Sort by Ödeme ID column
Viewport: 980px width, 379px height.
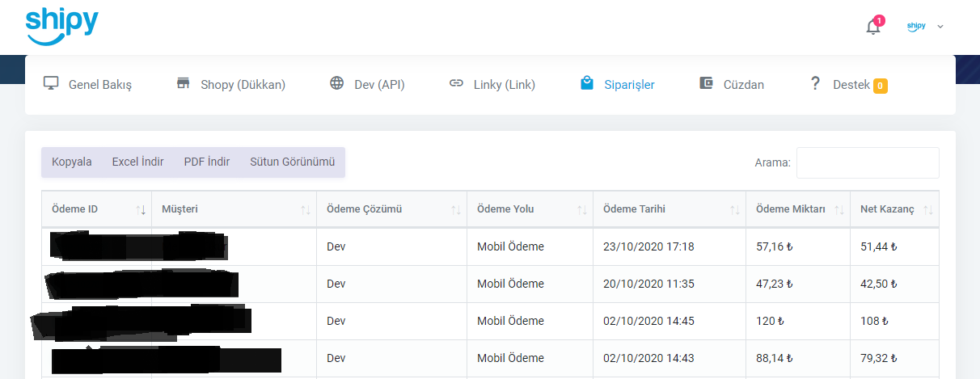97,209
